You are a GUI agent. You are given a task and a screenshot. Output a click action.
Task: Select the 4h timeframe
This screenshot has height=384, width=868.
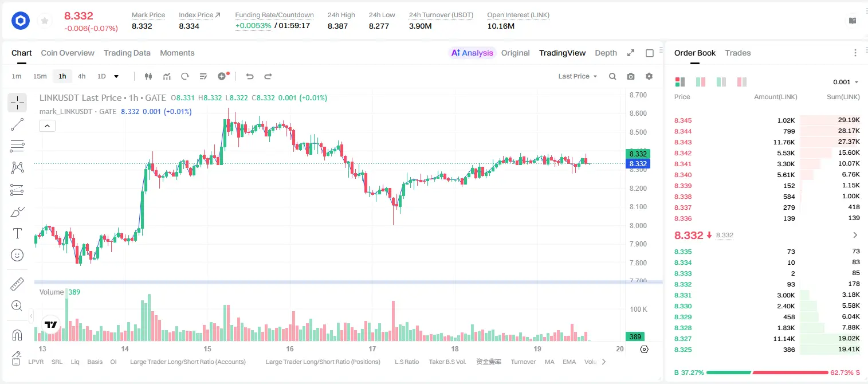pyautogui.click(x=82, y=76)
